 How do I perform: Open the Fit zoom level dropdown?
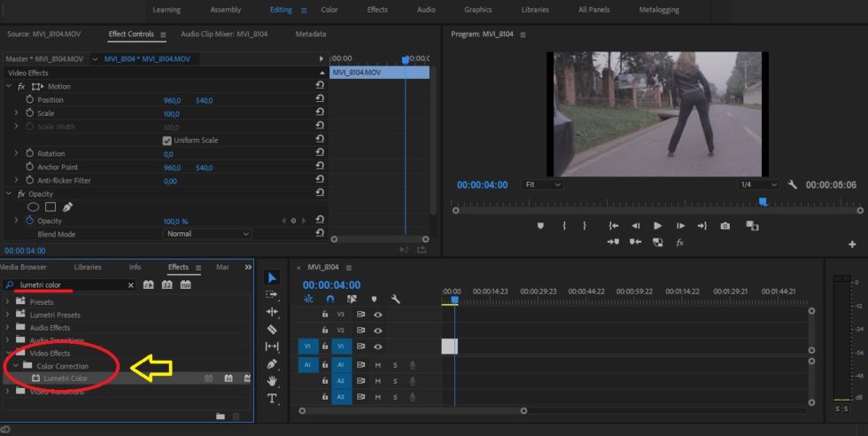click(542, 184)
